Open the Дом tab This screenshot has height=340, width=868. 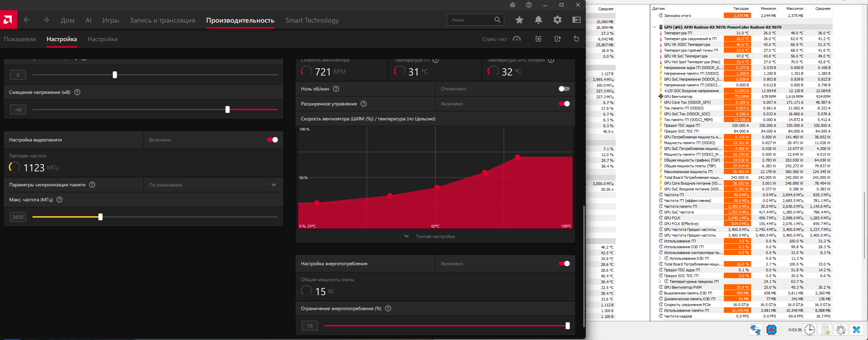pyautogui.click(x=67, y=20)
